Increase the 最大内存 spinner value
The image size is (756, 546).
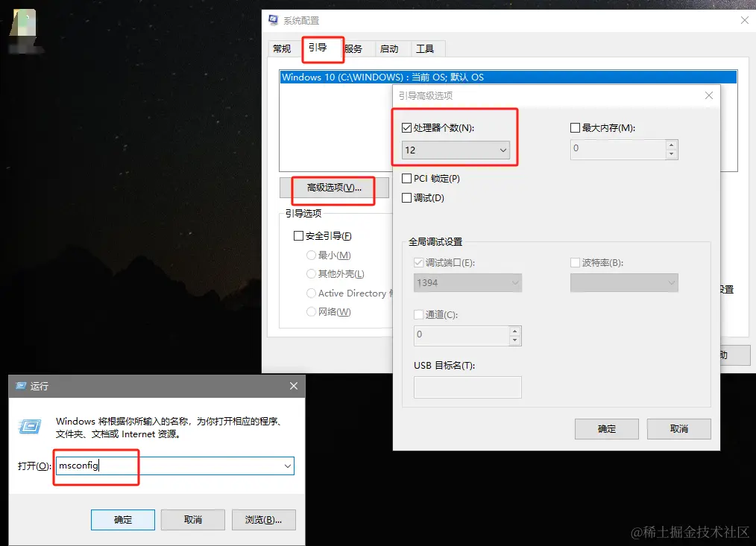671,145
